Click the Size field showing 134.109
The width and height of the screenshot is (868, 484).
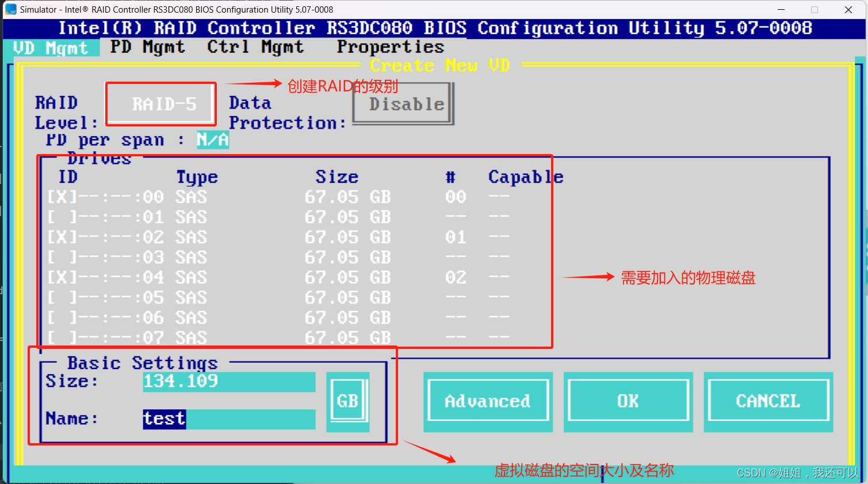(x=229, y=382)
